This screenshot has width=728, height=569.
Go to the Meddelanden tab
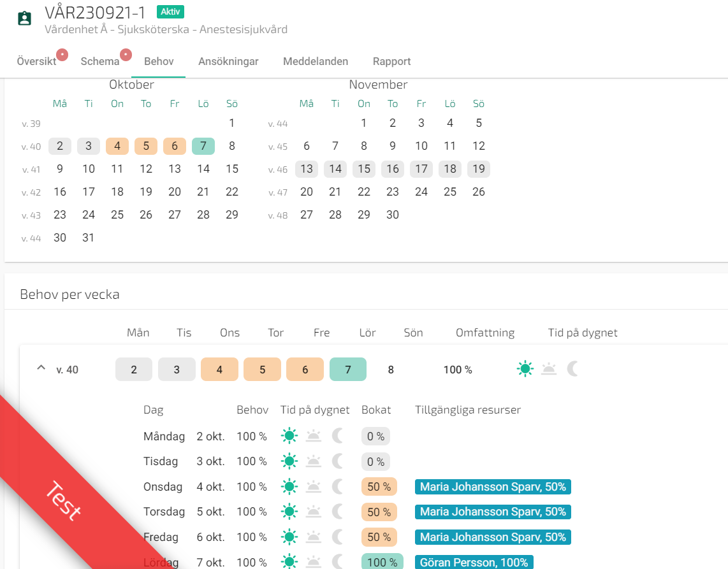(x=316, y=61)
